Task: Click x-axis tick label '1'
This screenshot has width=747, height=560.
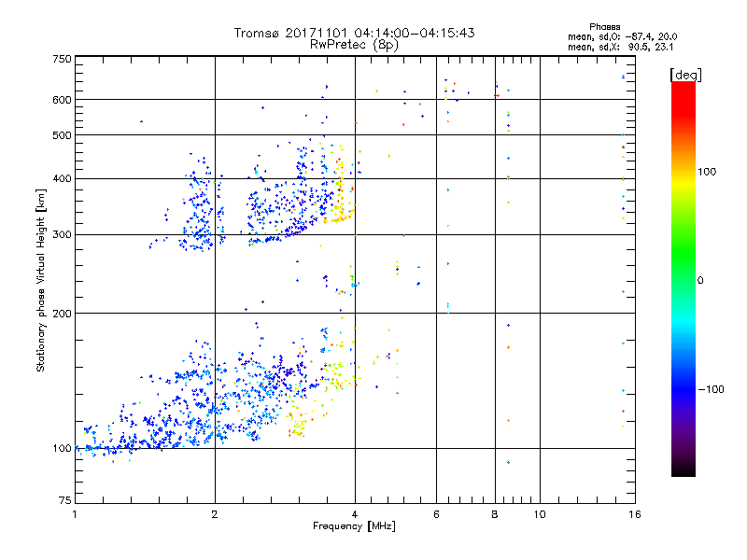Action: 75,514
